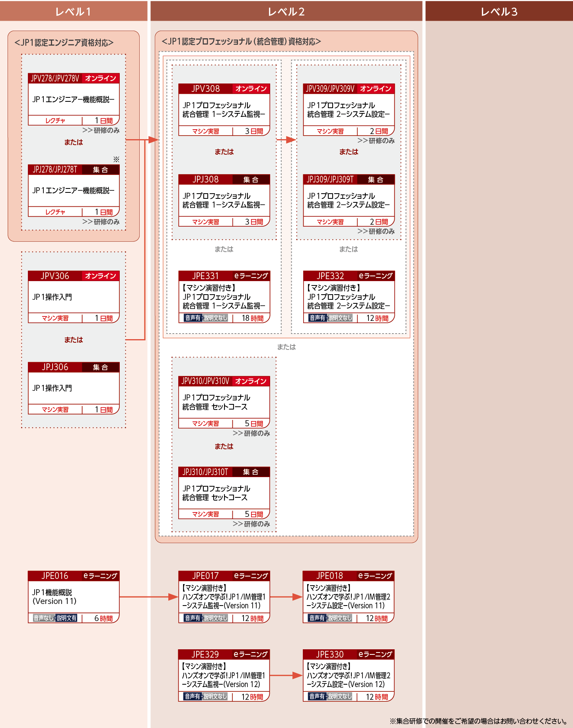573x728 pixels.
Task: Click the 5日間 duration on JPV310/JPV310V
Action: [254, 423]
